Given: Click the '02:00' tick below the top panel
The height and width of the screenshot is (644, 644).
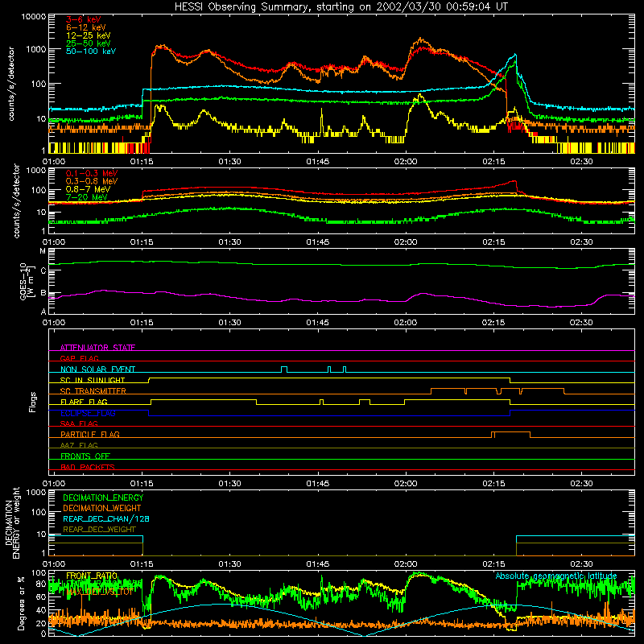Looking at the screenshot, I should pyautogui.click(x=406, y=162).
